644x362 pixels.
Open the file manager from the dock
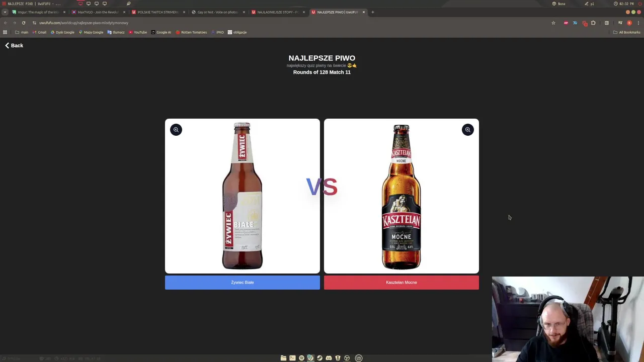click(283, 358)
